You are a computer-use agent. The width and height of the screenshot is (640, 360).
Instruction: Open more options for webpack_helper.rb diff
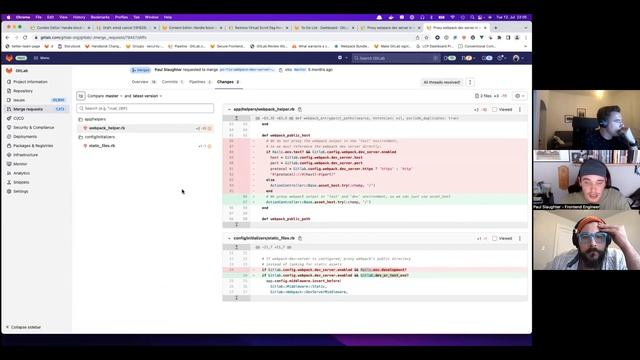(520, 109)
